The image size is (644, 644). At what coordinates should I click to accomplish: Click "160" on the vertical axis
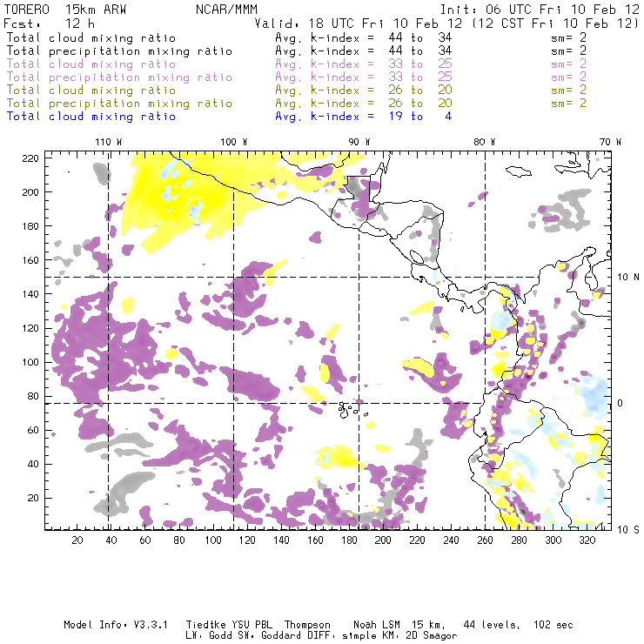tap(30, 260)
